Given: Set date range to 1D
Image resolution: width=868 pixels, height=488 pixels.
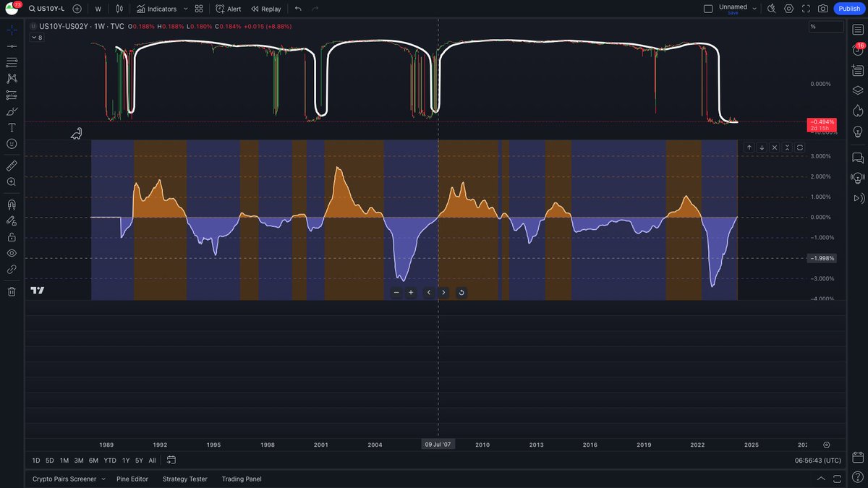Looking at the screenshot, I should [36, 461].
